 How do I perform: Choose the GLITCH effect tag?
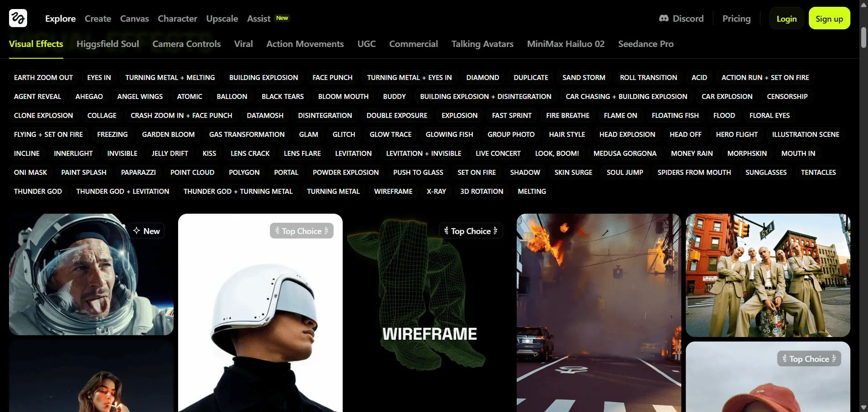tap(344, 134)
